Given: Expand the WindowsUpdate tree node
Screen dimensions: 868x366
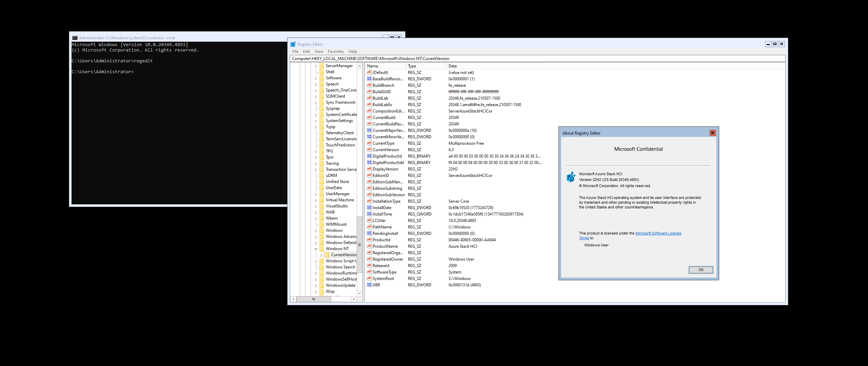Looking at the screenshot, I should [316, 285].
